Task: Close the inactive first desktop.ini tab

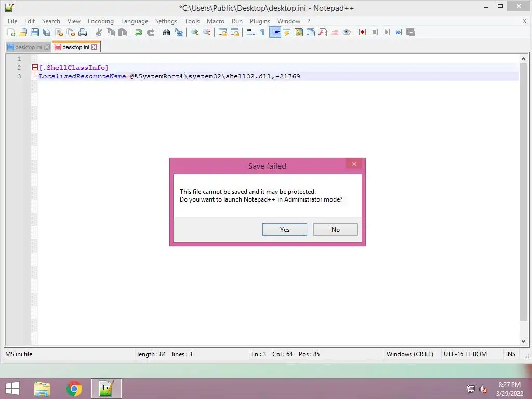Action: coord(47,47)
